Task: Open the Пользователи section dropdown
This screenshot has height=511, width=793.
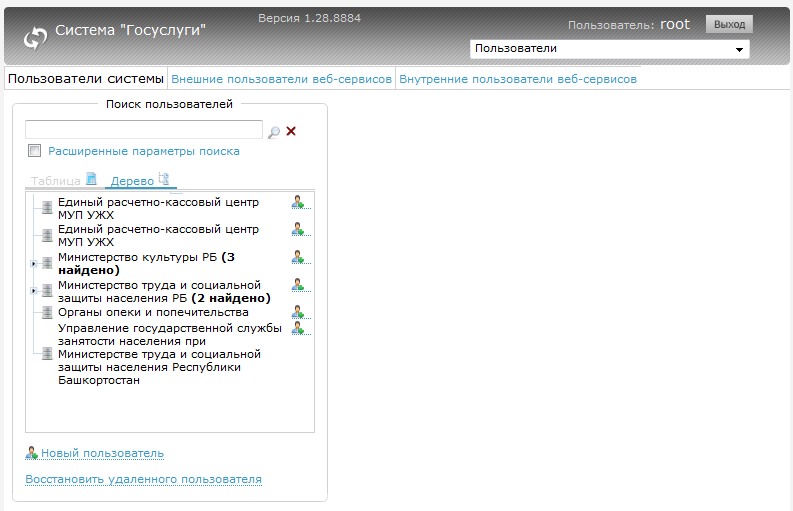Action: (609, 49)
